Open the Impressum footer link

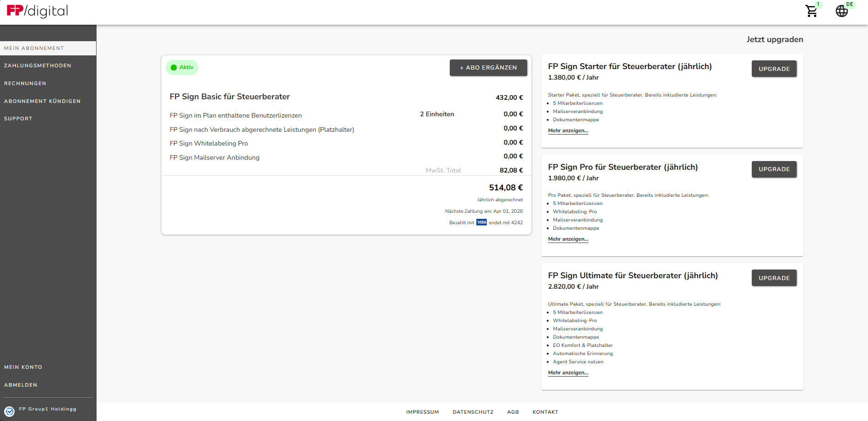(x=422, y=412)
